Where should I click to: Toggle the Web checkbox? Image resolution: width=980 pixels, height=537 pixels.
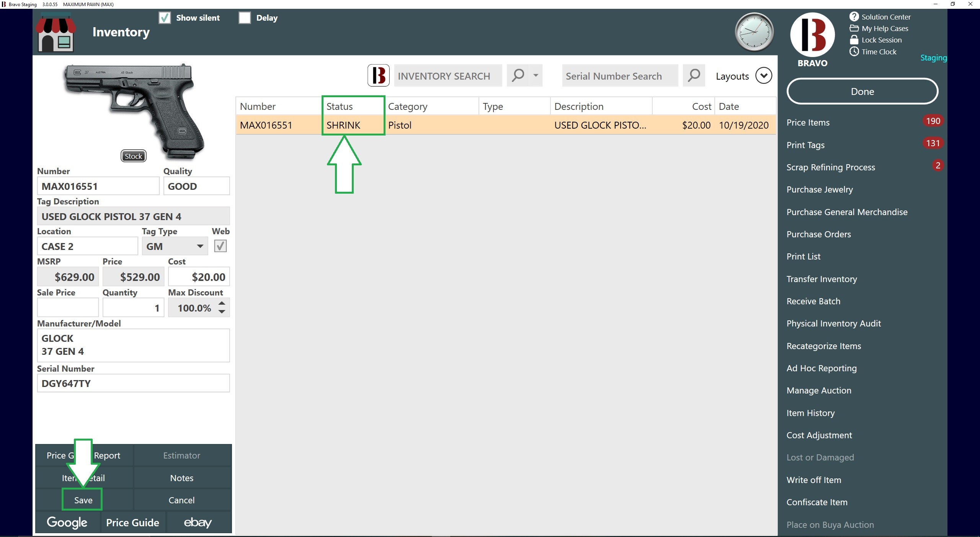pyautogui.click(x=220, y=246)
